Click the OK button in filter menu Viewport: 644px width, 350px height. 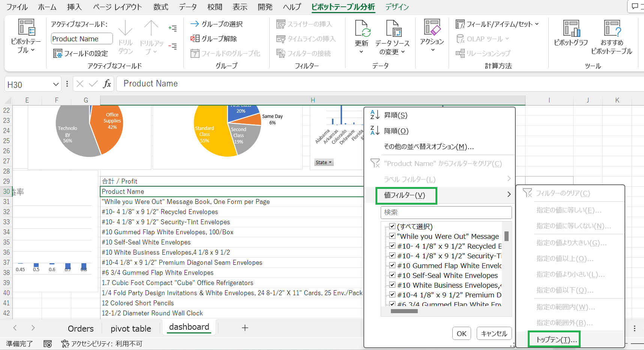[x=462, y=333]
